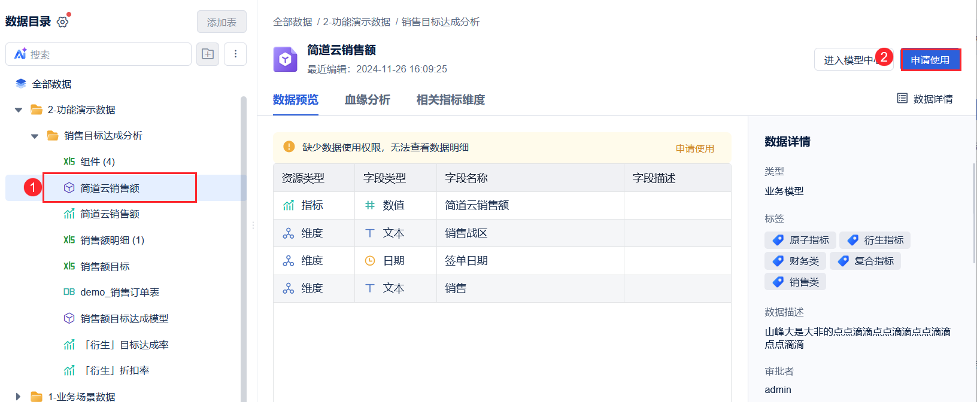
Task: Click the data catalog vertical scrollbar
Action: coord(243,239)
